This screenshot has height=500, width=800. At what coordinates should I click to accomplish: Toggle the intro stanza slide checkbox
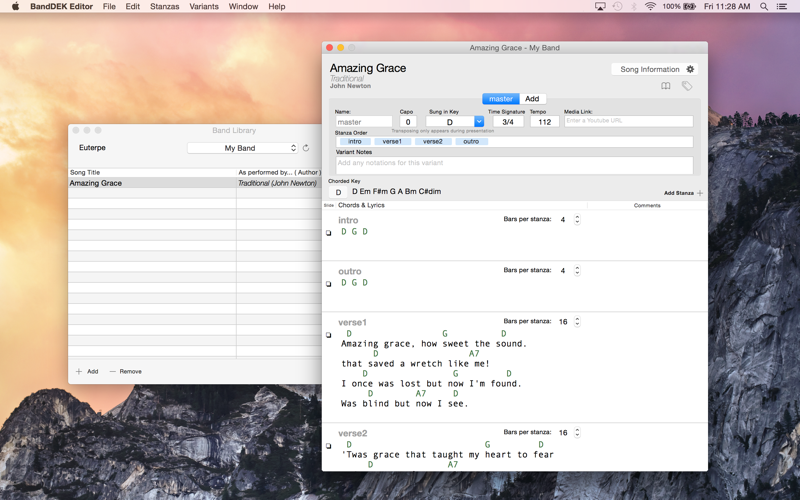pos(329,233)
